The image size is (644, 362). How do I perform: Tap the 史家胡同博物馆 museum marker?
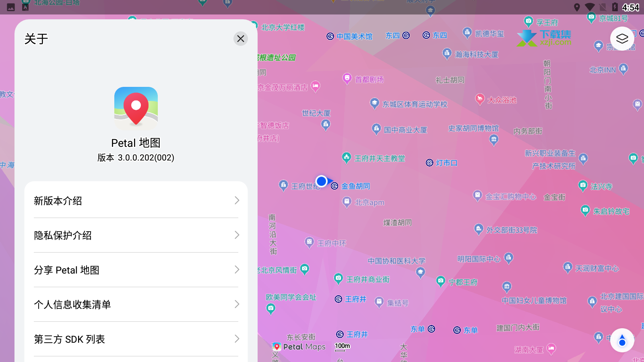click(494, 140)
